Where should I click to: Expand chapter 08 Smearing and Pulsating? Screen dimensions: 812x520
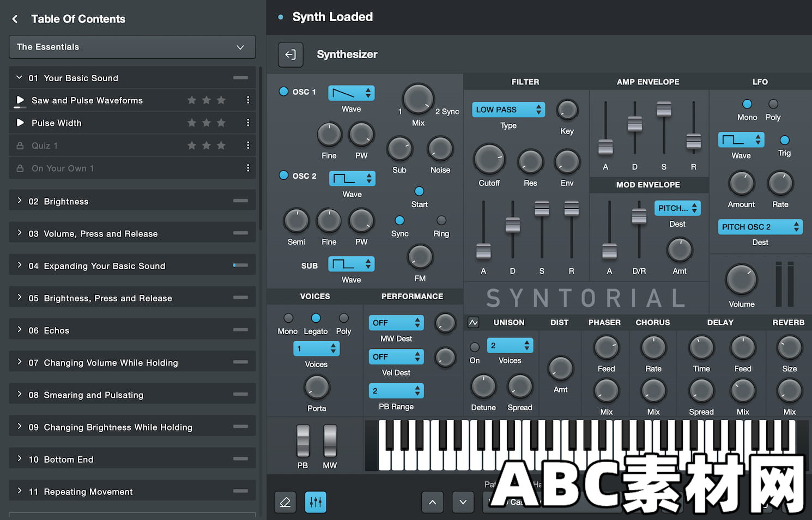click(x=132, y=395)
